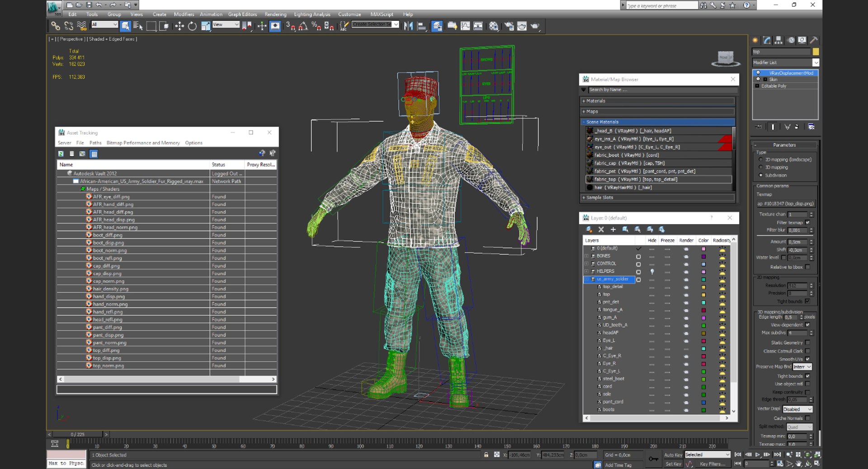Expand the Maps group in Material Browser
The image size is (868, 469).
pyautogui.click(x=658, y=112)
